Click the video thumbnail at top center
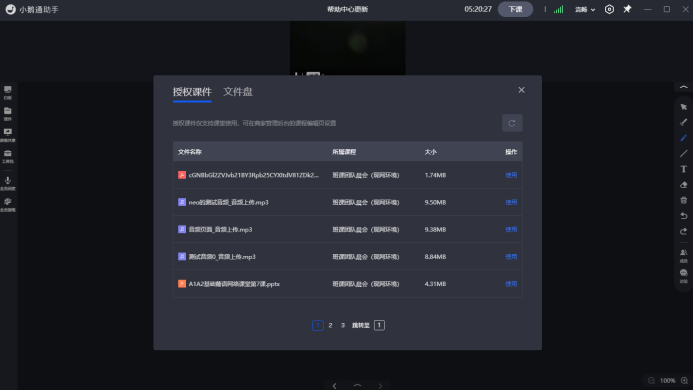The width and height of the screenshot is (693, 390). click(347, 48)
